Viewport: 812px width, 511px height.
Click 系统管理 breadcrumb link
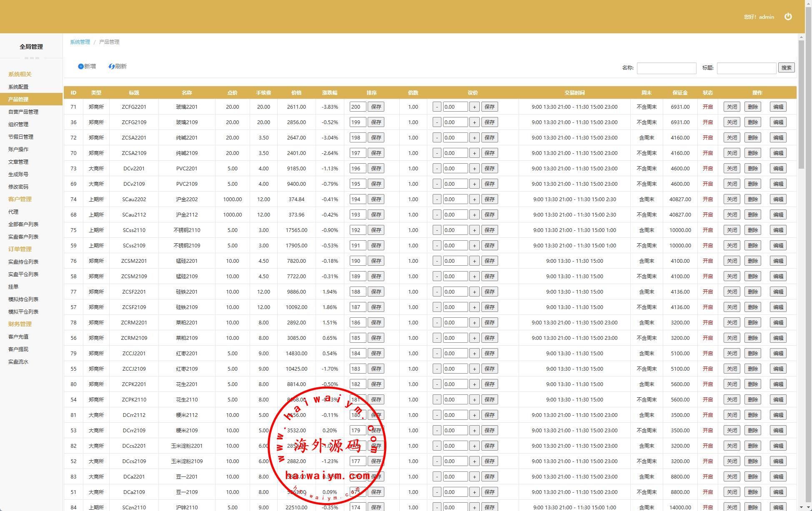[80, 42]
